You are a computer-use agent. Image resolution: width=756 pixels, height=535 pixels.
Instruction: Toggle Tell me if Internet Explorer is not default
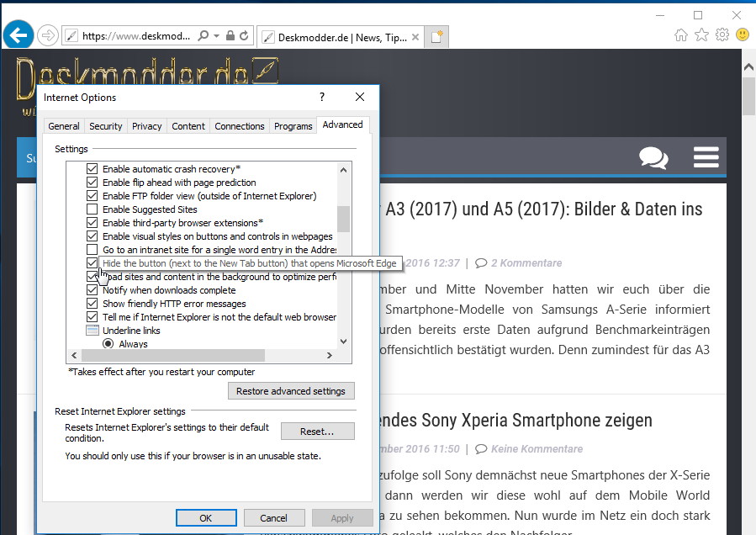[92, 317]
